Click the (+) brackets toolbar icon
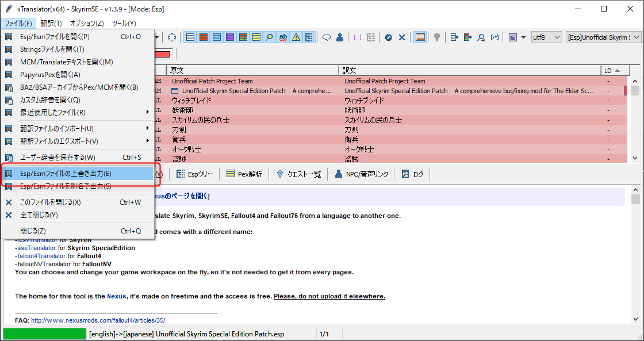Viewport: 644px width, 341px height. coord(495,37)
